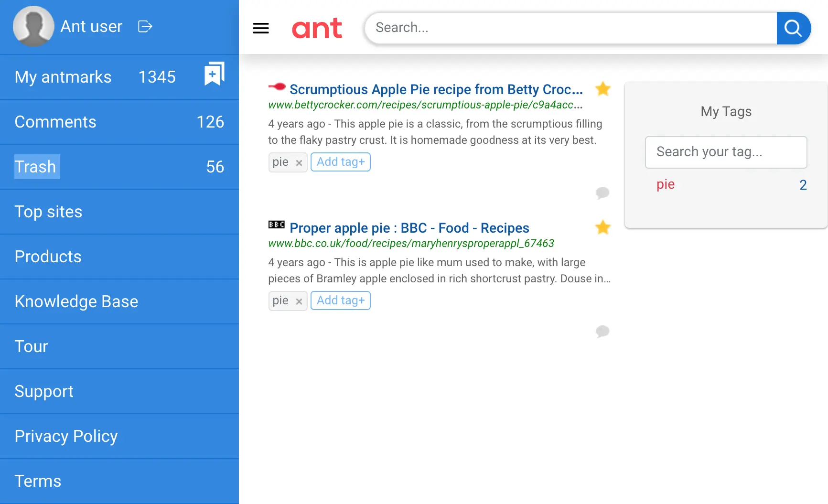Click the add new antmark icon
The image size is (828, 504).
click(214, 75)
